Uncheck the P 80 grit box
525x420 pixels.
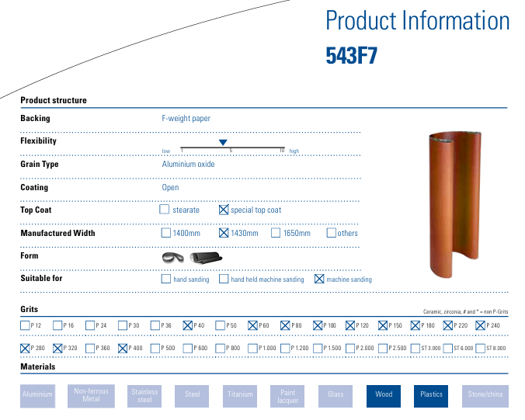(285, 325)
